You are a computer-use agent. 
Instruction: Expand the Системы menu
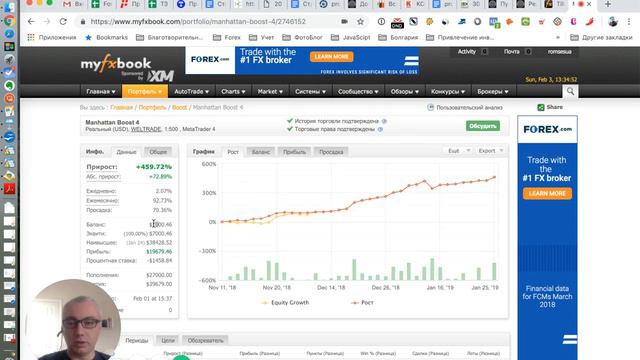coord(310,92)
